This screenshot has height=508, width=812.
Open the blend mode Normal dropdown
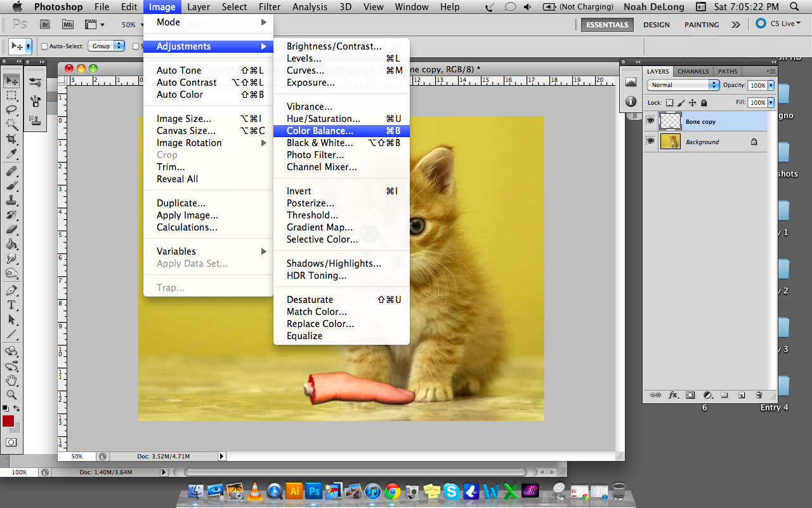pyautogui.click(x=683, y=85)
